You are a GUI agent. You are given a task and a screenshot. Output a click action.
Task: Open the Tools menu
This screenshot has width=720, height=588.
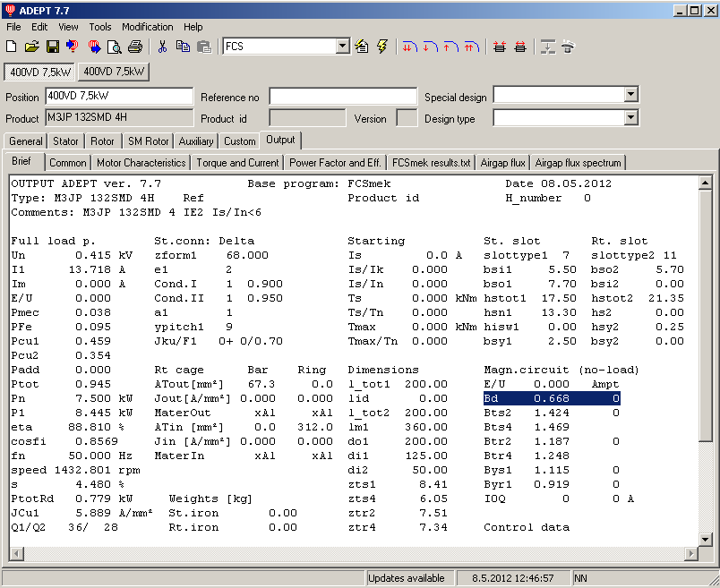100,27
